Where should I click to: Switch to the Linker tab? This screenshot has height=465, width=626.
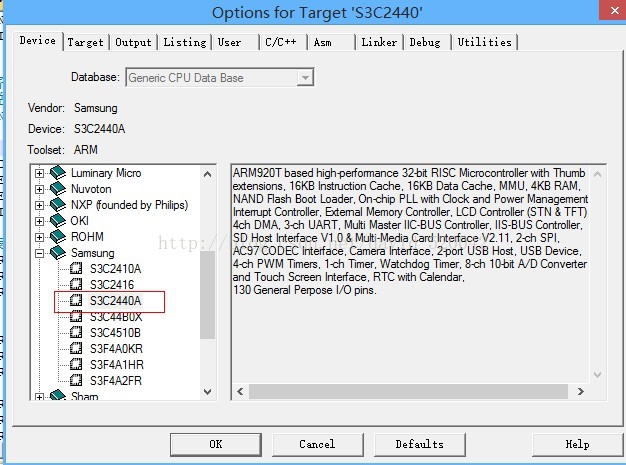[x=379, y=42]
